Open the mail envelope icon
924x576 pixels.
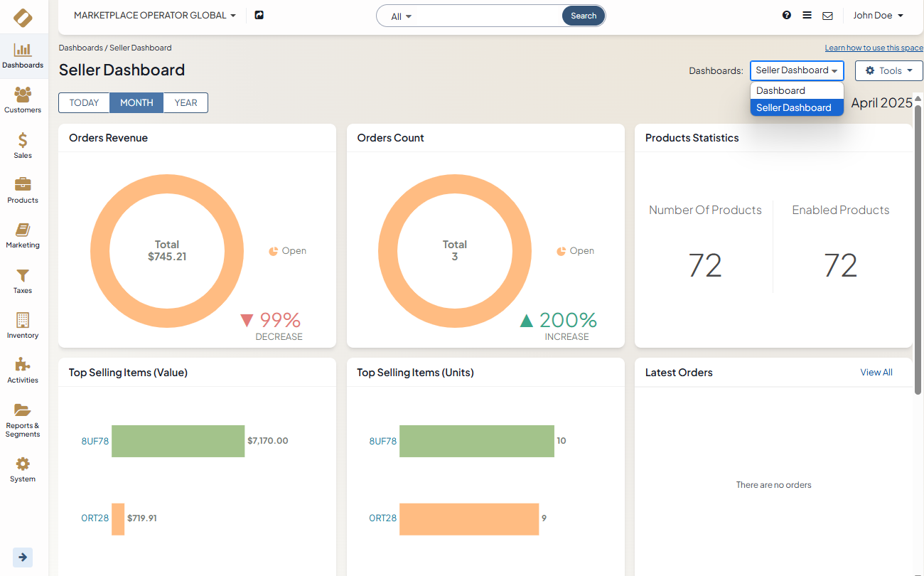click(x=827, y=16)
